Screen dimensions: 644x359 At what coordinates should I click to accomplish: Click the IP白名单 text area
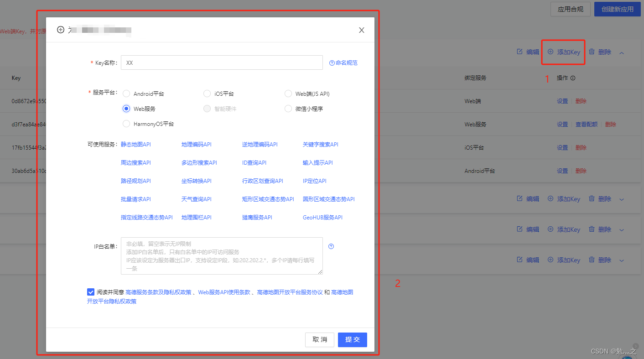click(x=222, y=256)
